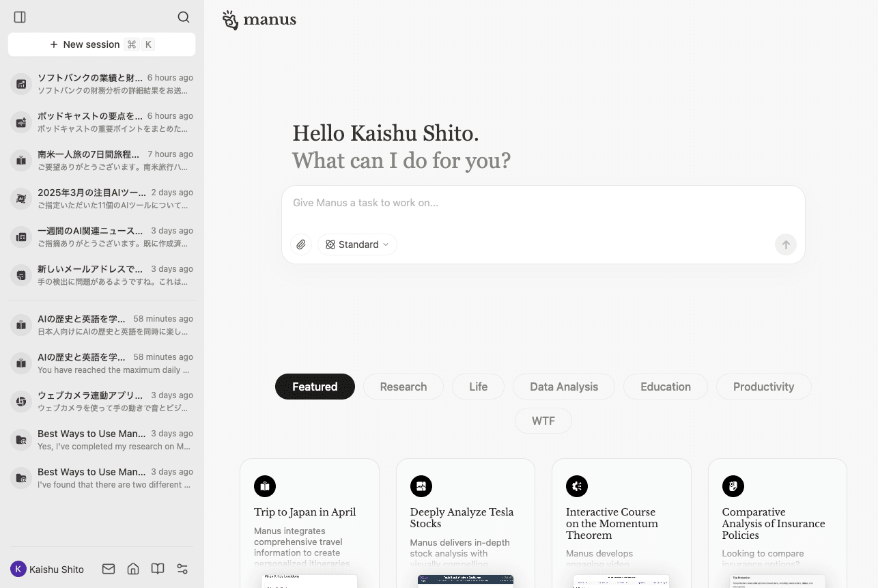878x588 pixels.
Task: Expand the Standard mode dropdown
Action: point(357,244)
